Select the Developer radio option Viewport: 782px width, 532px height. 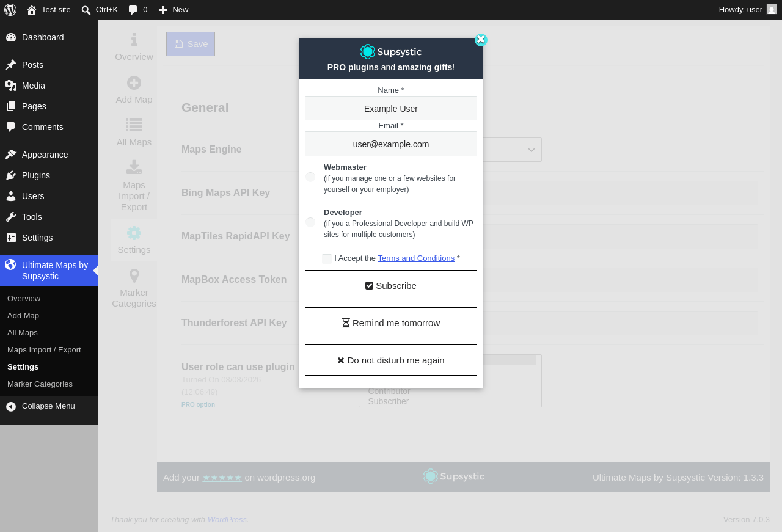click(x=310, y=222)
